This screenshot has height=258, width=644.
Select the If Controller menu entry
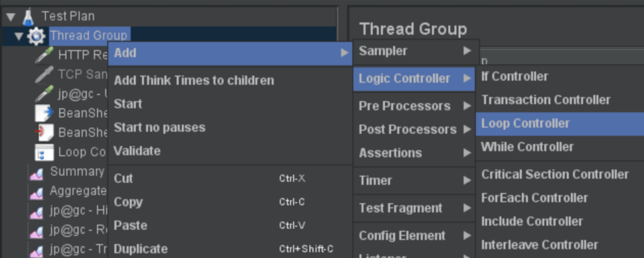click(514, 76)
